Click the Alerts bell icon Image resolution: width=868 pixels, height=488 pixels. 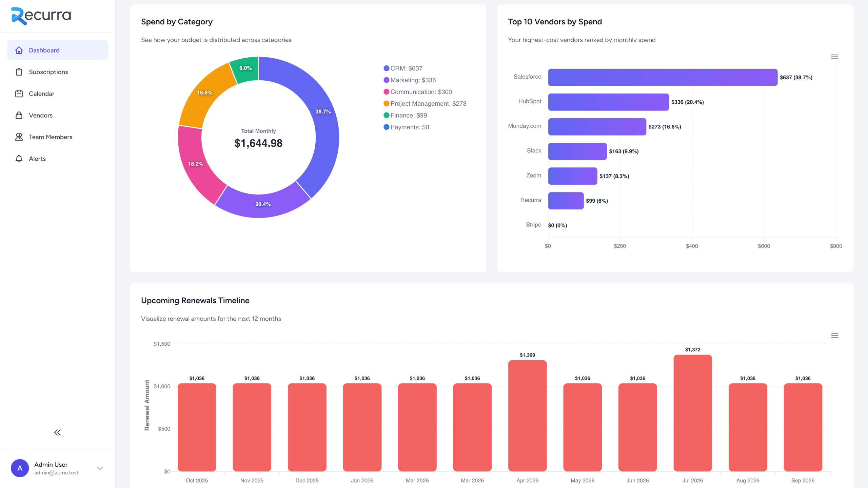tap(19, 158)
